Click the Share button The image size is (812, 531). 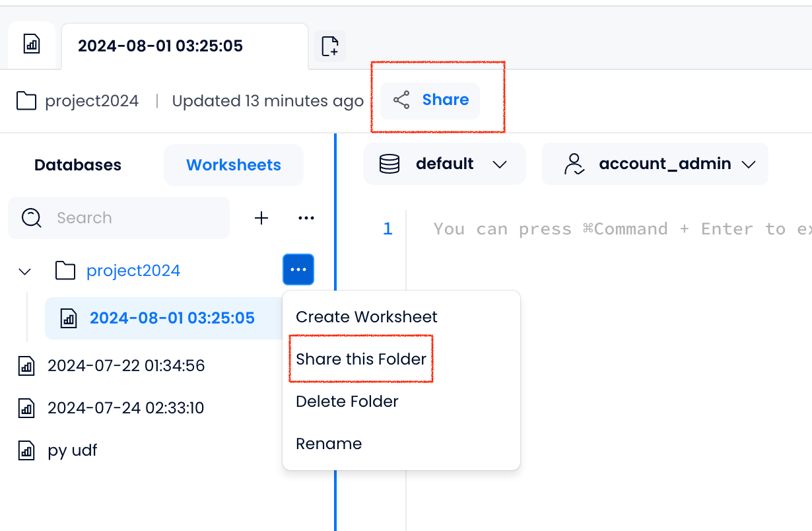pos(430,100)
